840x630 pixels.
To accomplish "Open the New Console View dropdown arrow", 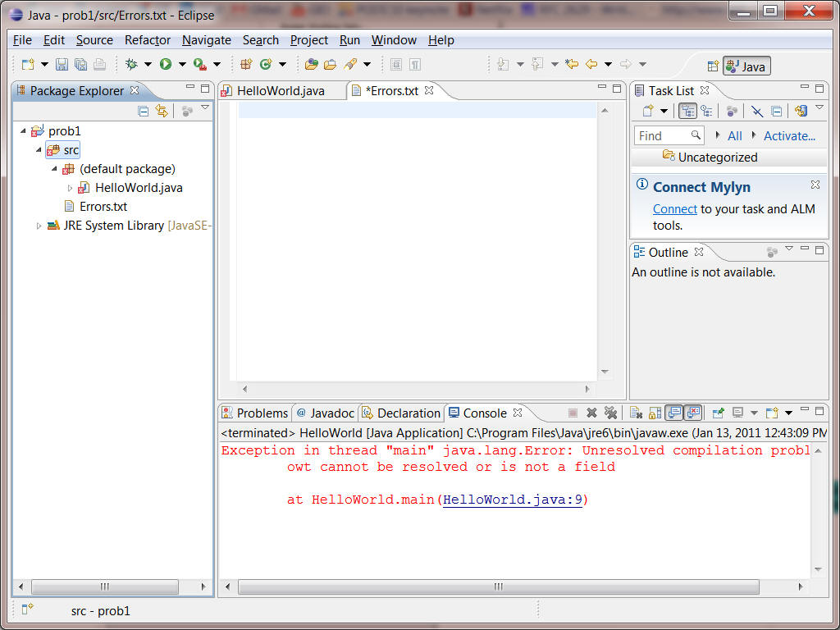I will [788, 413].
